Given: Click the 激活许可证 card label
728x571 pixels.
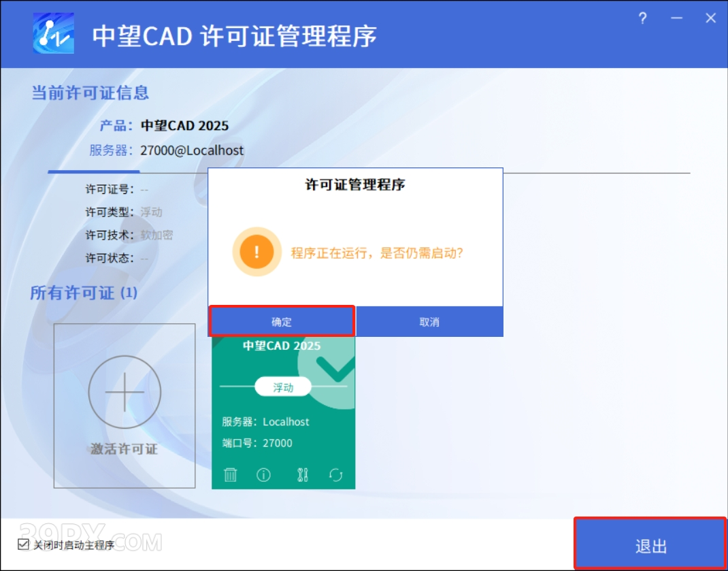Looking at the screenshot, I should click(x=124, y=448).
